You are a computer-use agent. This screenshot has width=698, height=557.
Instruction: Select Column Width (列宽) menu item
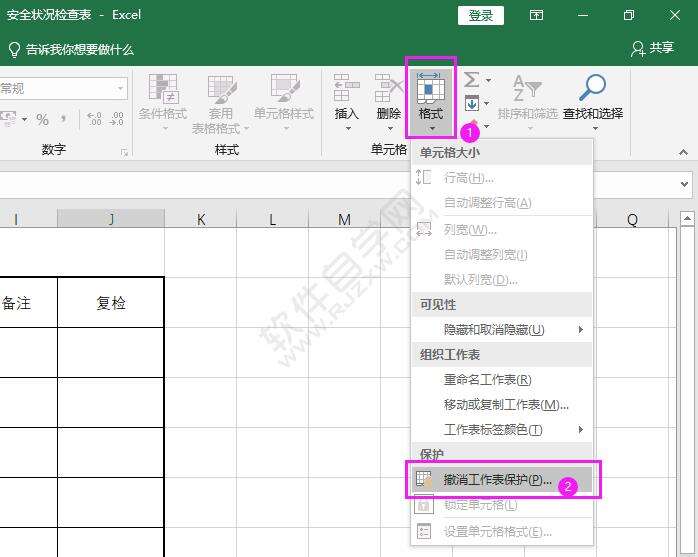pos(502,230)
